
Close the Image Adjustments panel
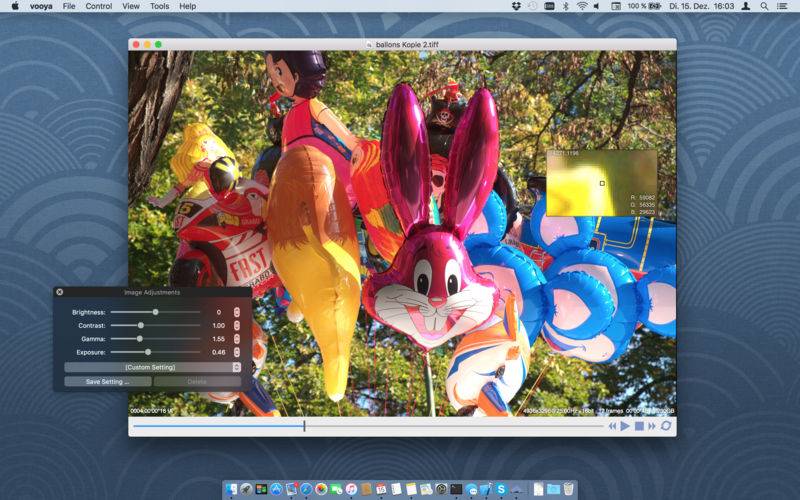(60, 292)
